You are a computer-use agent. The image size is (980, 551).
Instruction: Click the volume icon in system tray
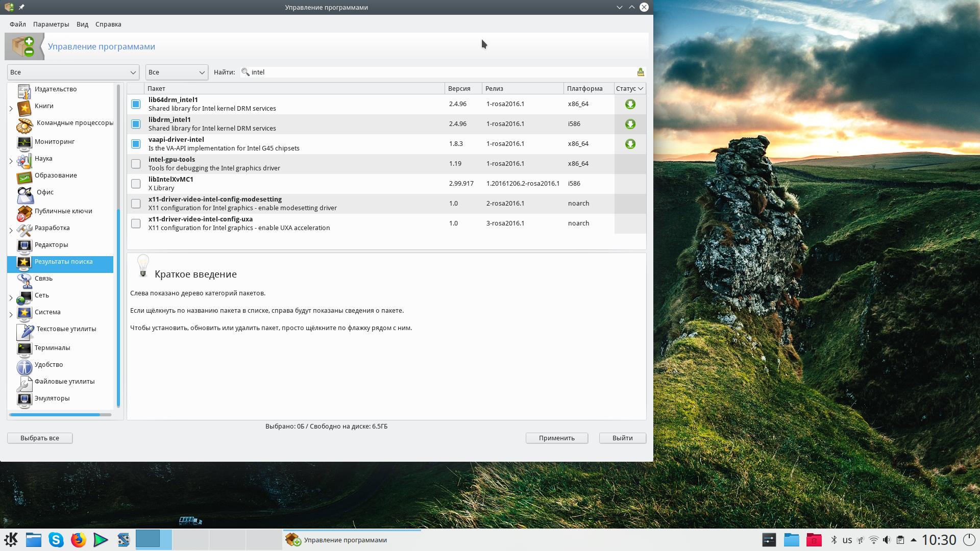[887, 540]
